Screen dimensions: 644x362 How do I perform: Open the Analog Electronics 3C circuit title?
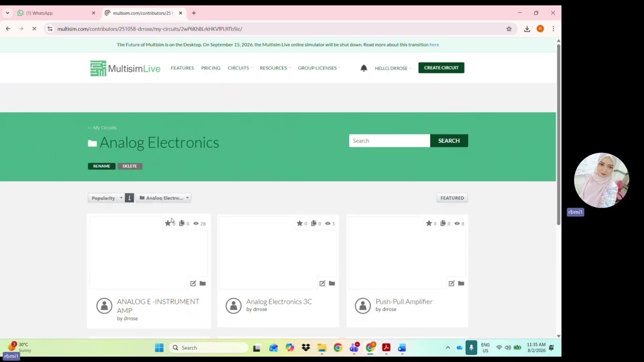pos(279,302)
